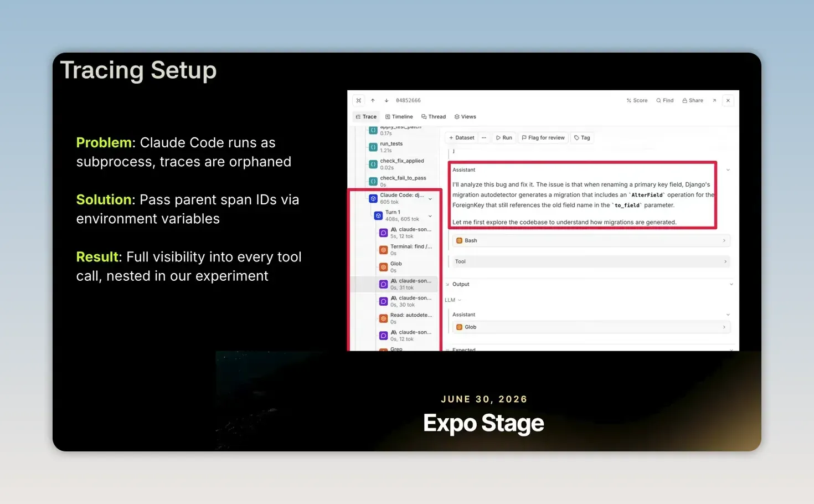Open the LLM format dropdown
Screen dimensions: 814x504
pos(453,300)
